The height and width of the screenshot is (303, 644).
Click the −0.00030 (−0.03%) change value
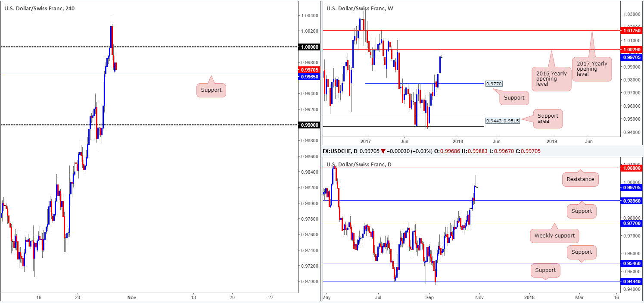(409, 151)
